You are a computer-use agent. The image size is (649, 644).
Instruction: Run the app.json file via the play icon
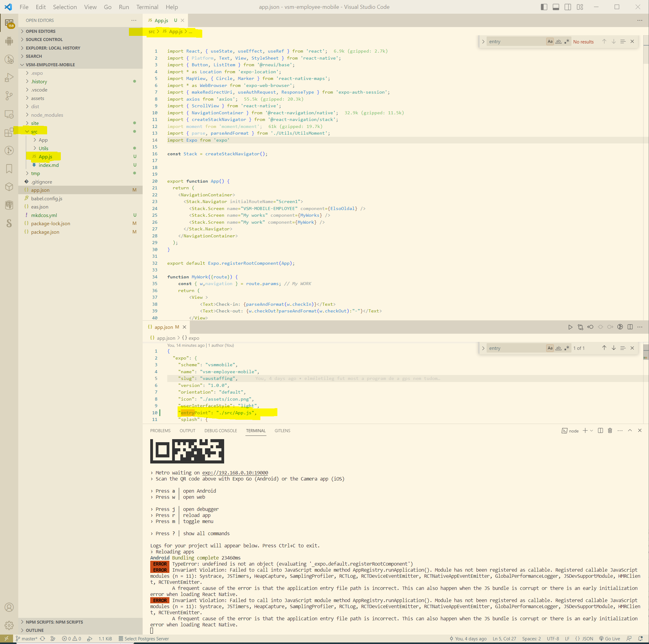click(570, 327)
